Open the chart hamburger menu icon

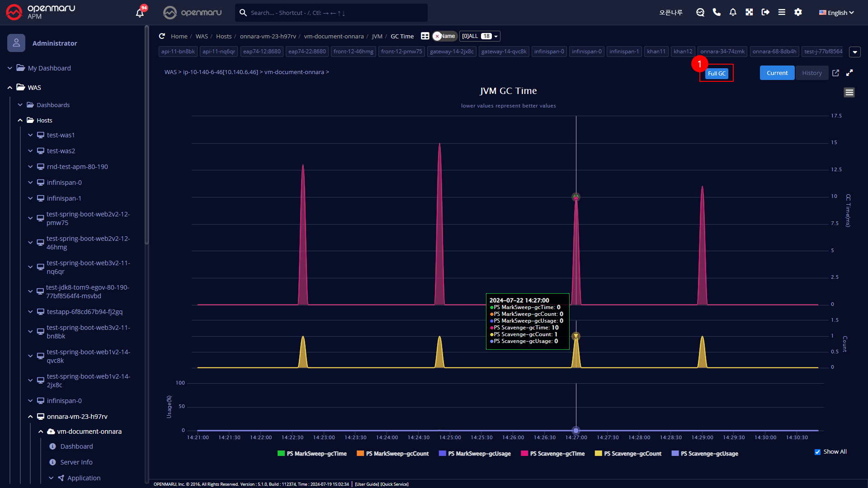click(x=849, y=93)
